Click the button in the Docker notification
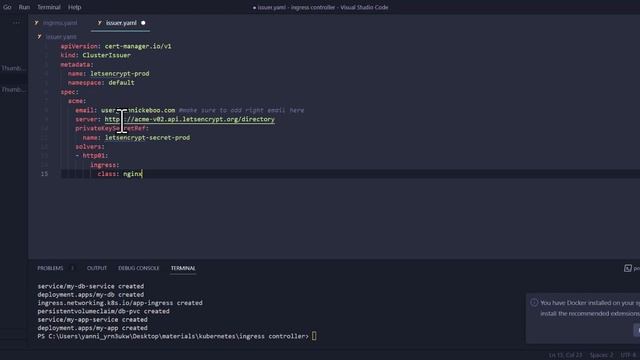The width and height of the screenshot is (640, 360). (x=637, y=331)
